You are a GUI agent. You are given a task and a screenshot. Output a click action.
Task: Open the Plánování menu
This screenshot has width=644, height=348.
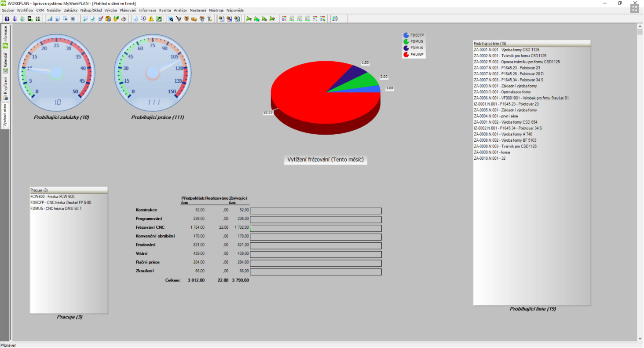pyautogui.click(x=128, y=10)
